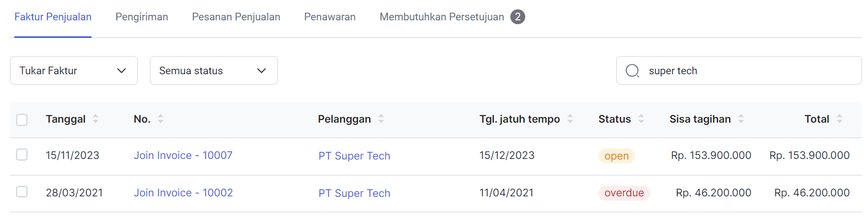The height and width of the screenshot is (220, 868).
Task: Click the overdue status badge
Action: tap(624, 193)
